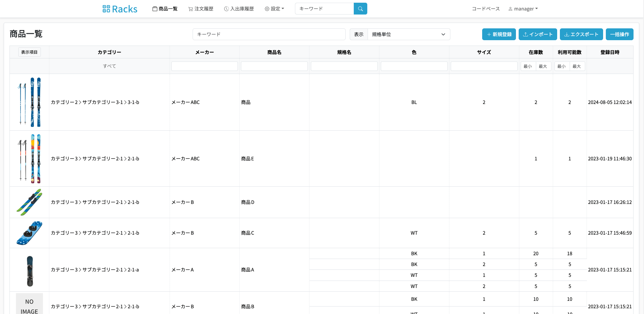The height and width of the screenshot is (314, 644).
Task: Expand the 設定 settings dropdown
Action: pyautogui.click(x=274, y=9)
